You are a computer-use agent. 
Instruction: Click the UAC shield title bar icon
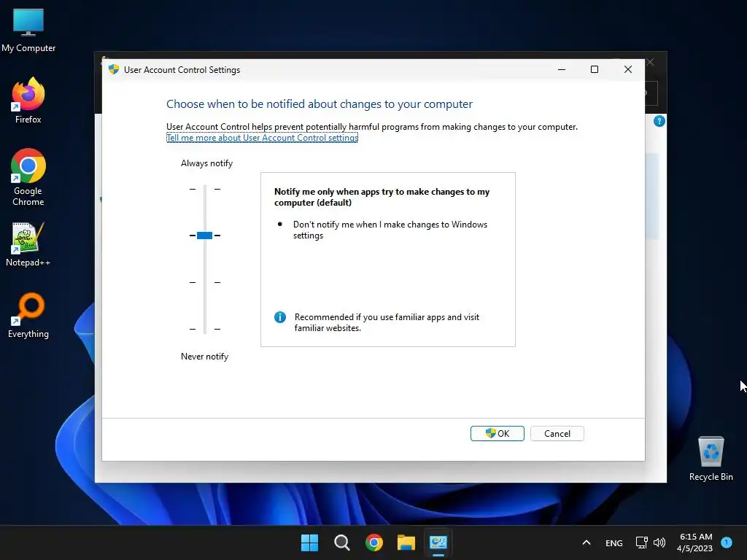tap(113, 69)
